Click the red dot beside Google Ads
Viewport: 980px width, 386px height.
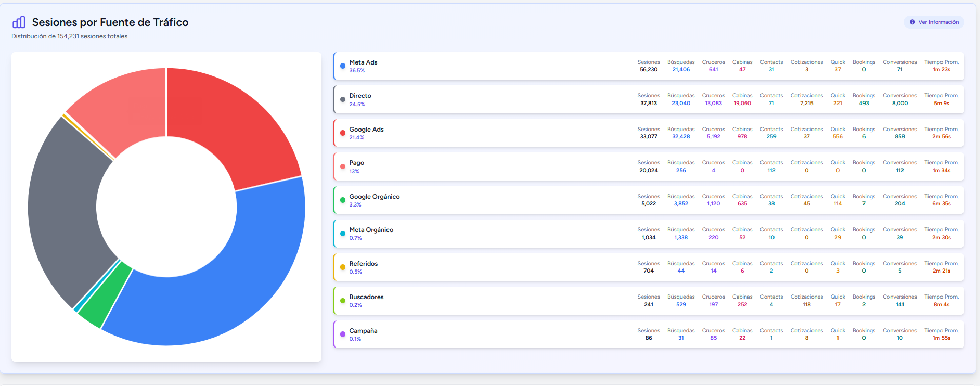pyautogui.click(x=343, y=133)
